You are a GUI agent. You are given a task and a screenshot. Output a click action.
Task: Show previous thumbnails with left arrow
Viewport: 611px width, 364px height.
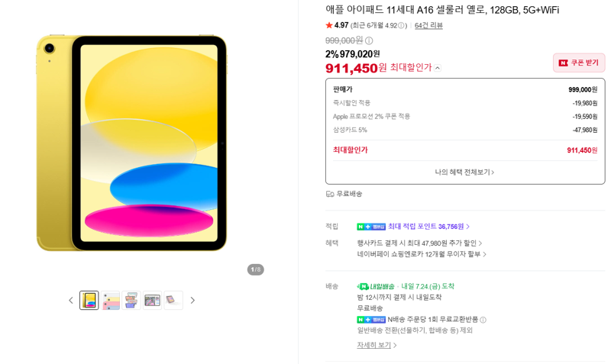coord(71,300)
